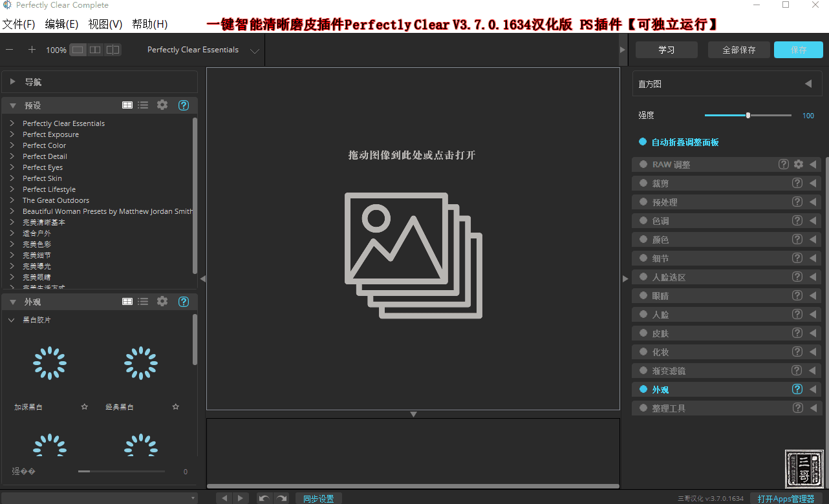Switch to side-by-side compare view
Viewport: 829px width, 504px height.
95,50
